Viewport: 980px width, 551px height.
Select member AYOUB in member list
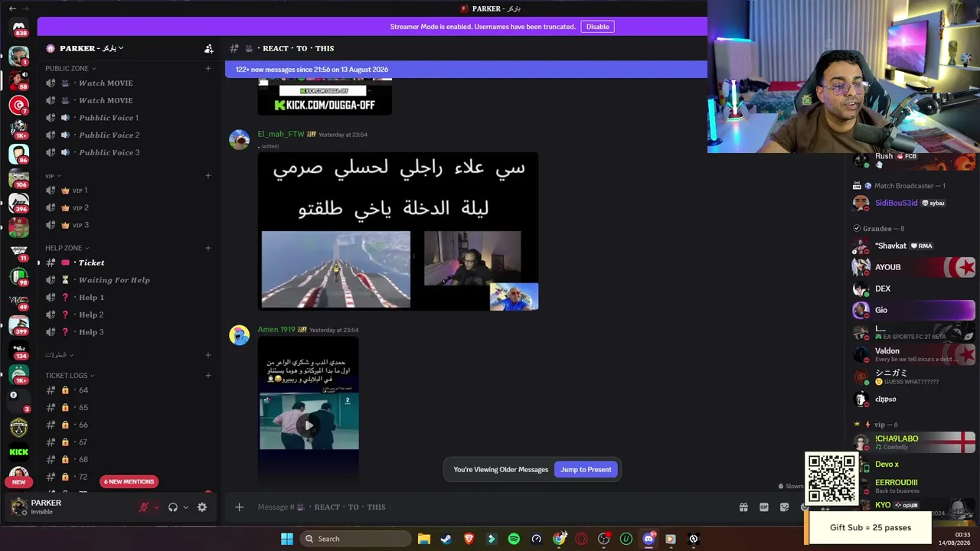(x=913, y=267)
